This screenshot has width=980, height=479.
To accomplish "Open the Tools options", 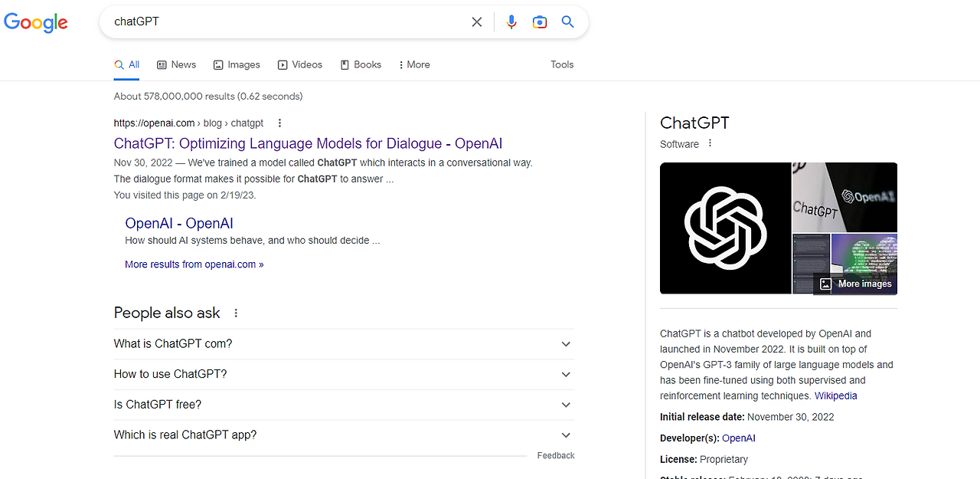I will pyautogui.click(x=562, y=64).
